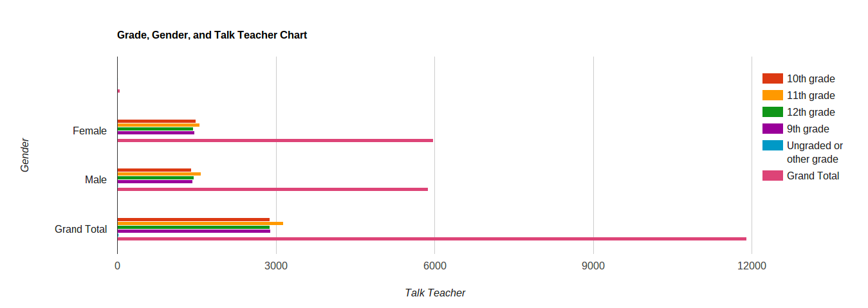The width and height of the screenshot is (868, 308).
Task: Click the Male pink Grand Total bar
Action: pyautogui.click(x=272, y=189)
